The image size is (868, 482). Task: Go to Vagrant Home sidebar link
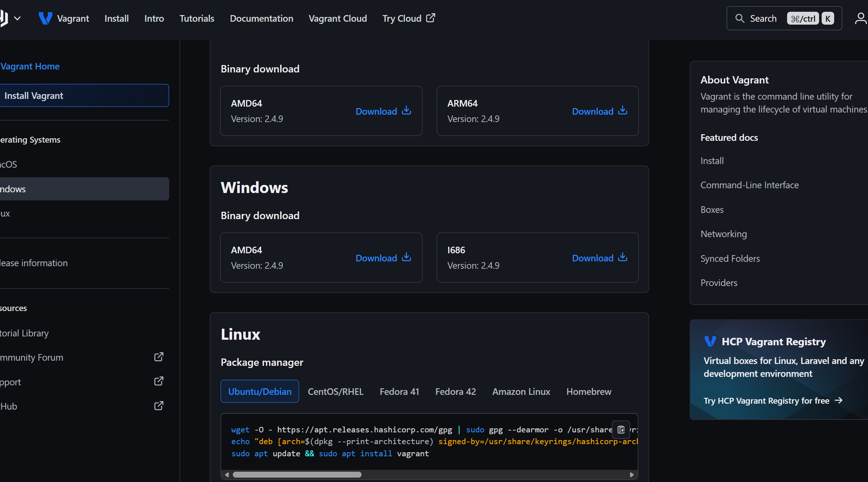[30, 66]
